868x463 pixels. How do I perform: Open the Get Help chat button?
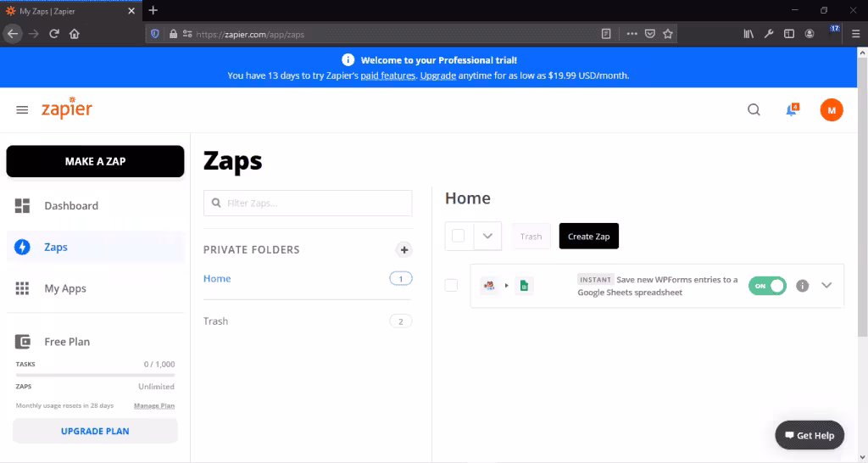[810, 435]
